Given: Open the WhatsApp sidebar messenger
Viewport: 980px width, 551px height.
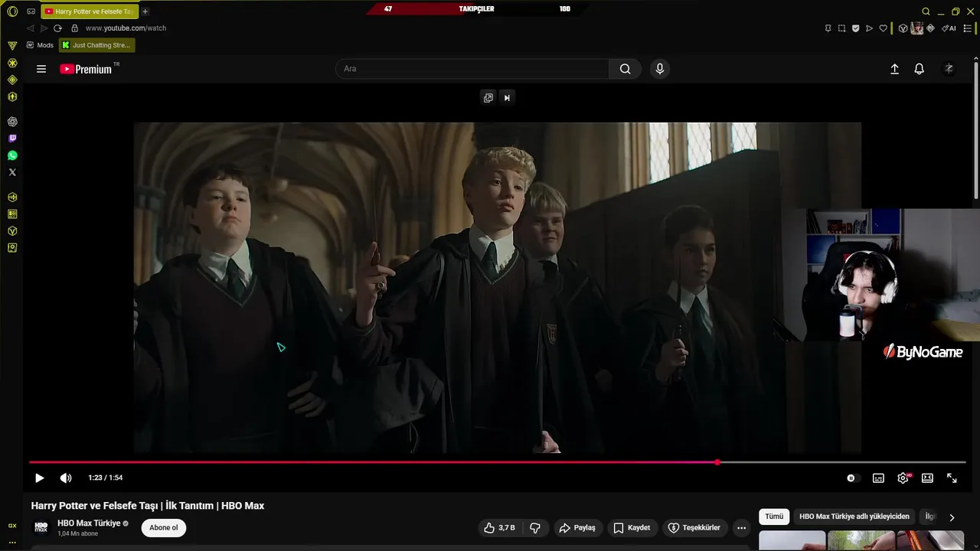Looking at the screenshot, I should tap(12, 155).
